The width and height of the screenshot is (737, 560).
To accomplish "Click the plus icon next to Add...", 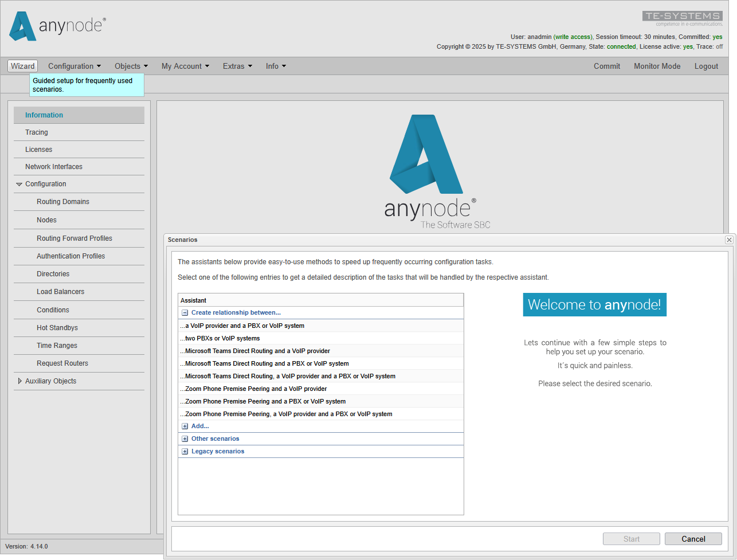I will [184, 426].
